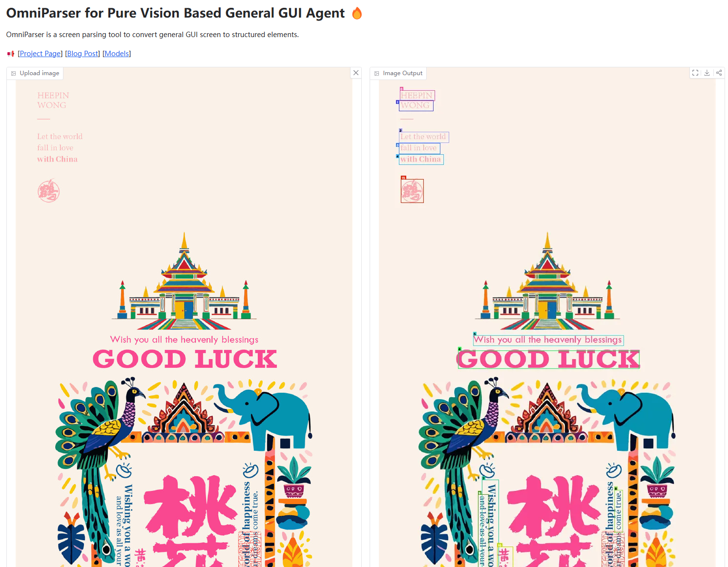Share the output image
728x567 pixels.
point(719,73)
